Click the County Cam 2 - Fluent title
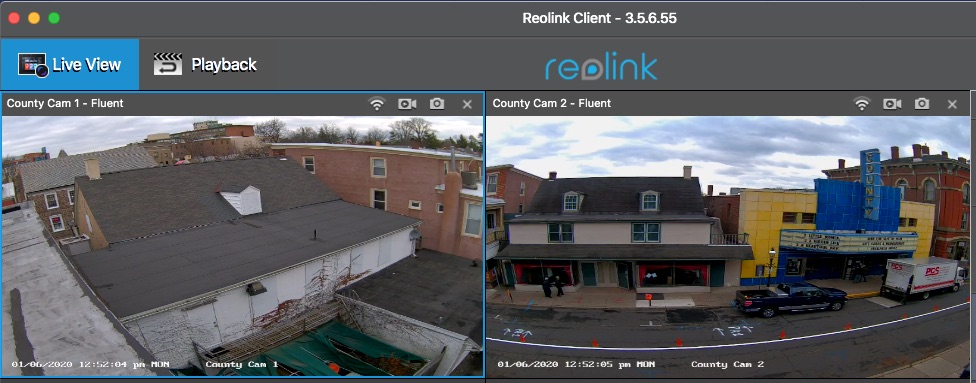This screenshot has width=976, height=383. coord(551,103)
